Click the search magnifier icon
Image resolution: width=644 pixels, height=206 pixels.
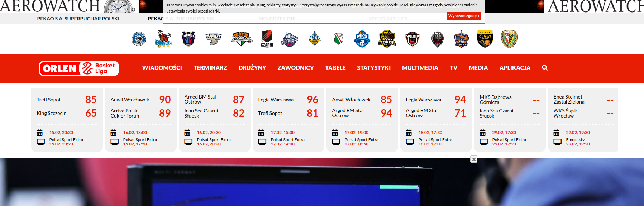pyautogui.click(x=545, y=68)
